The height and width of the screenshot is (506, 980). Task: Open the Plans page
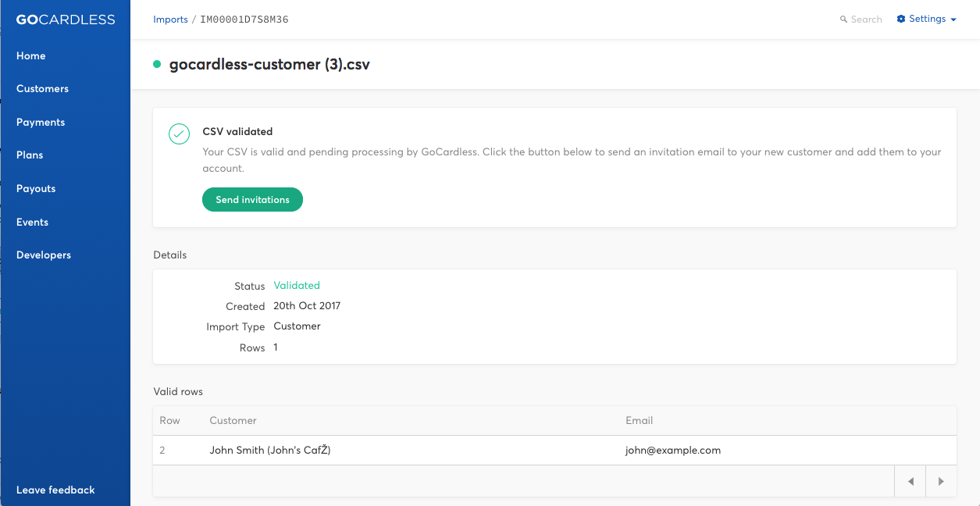30,155
